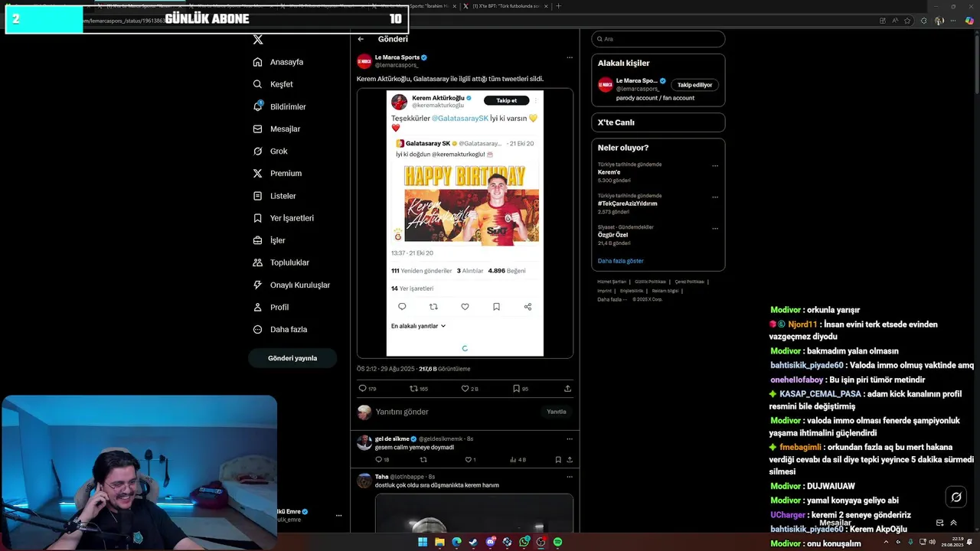Open options for Özgür Özel trend

click(715, 228)
